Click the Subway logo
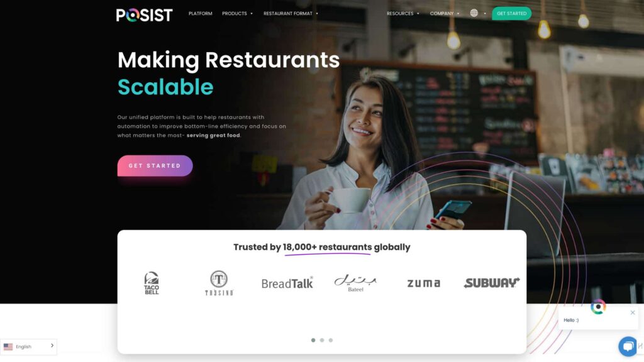The width and height of the screenshot is (644, 362). [492, 283]
